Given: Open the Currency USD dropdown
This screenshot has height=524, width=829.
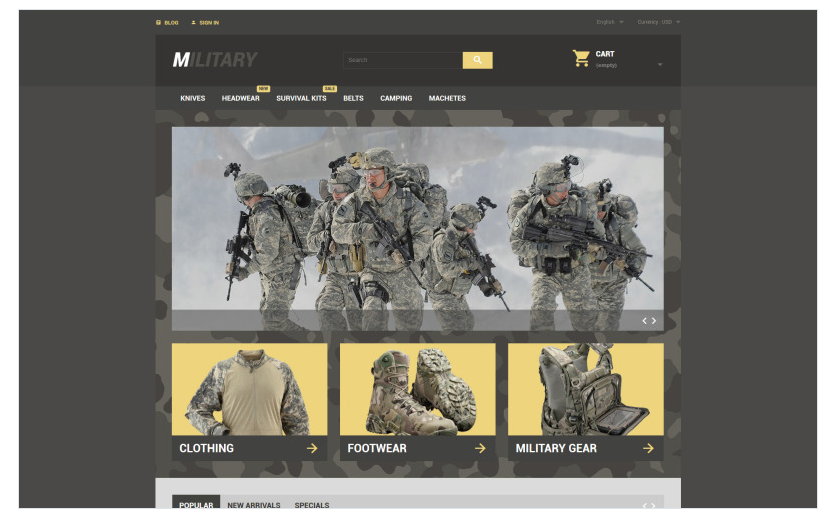Looking at the screenshot, I should click(x=658, y=22).
